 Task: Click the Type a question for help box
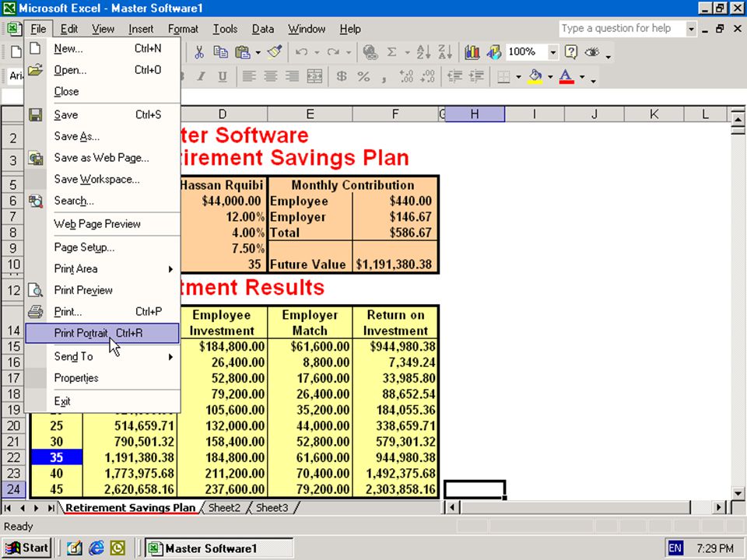tap(622, 29)
